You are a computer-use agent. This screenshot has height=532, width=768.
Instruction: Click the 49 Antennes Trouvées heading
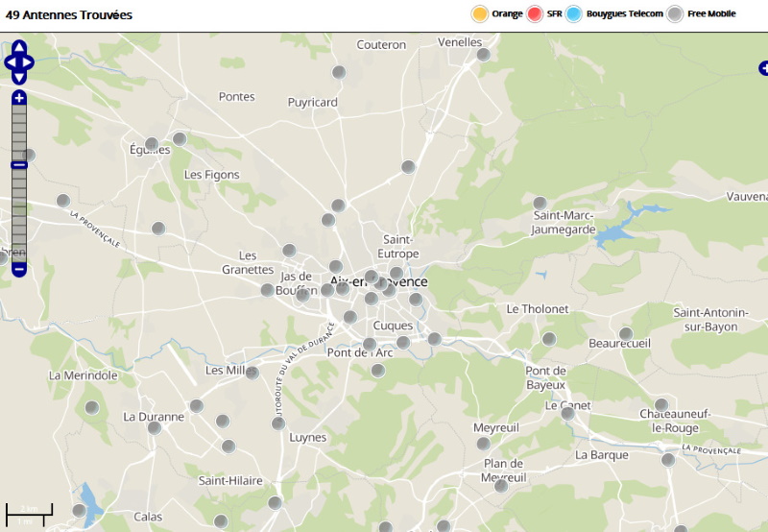point(69,15)
